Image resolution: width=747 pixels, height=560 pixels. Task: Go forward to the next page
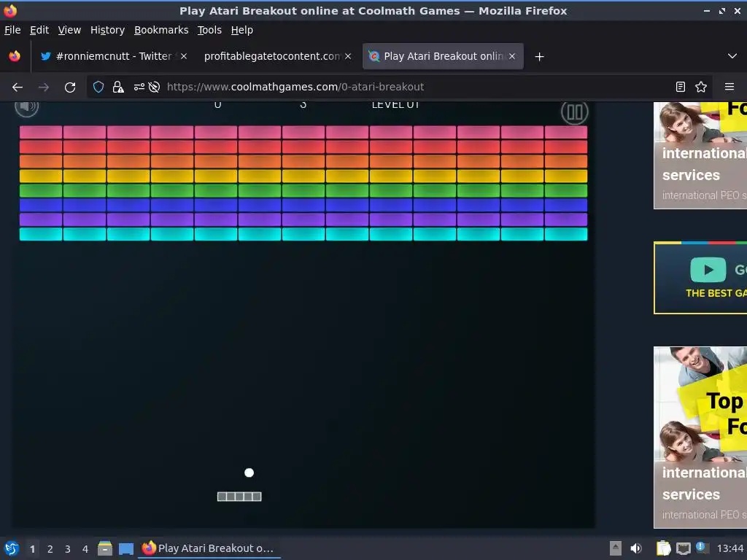[43, 87]
